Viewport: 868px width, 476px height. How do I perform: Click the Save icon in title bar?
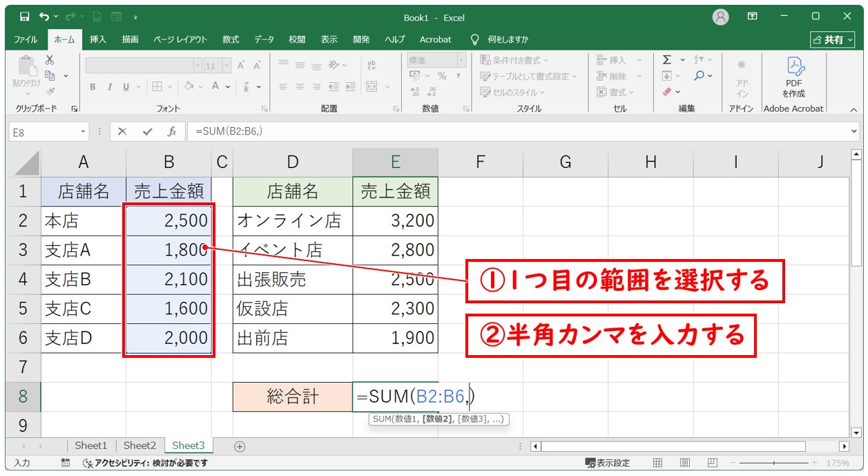pos(24,17)
